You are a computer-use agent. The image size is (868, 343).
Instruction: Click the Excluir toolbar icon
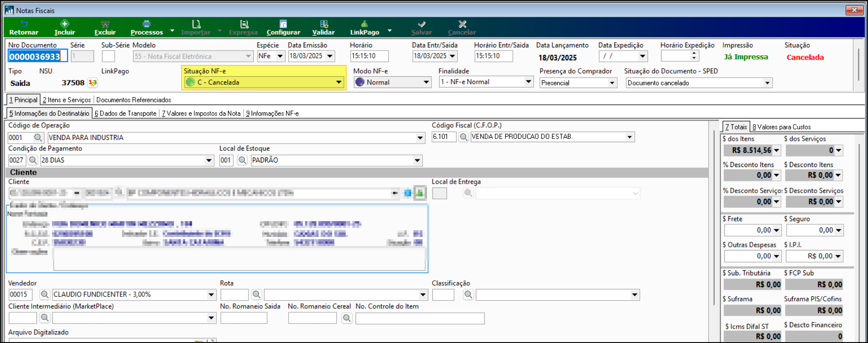[105, 24]
